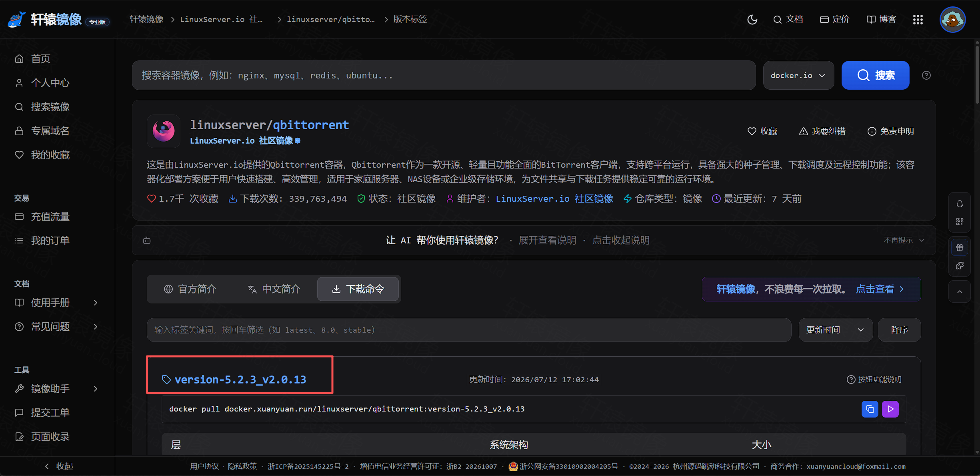The height and width of the screenshot is (476, 980).
Task: Select the 下载命令 tab
Action: (358, 289)
